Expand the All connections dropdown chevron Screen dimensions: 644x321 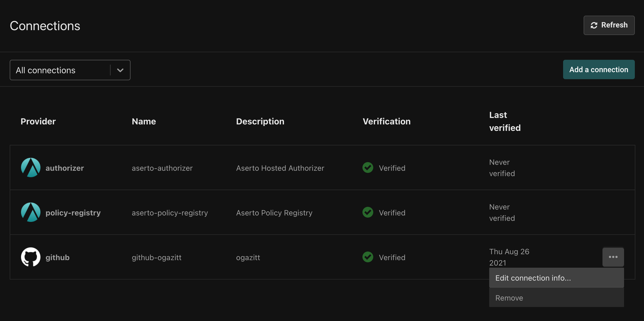pos(120,70)
